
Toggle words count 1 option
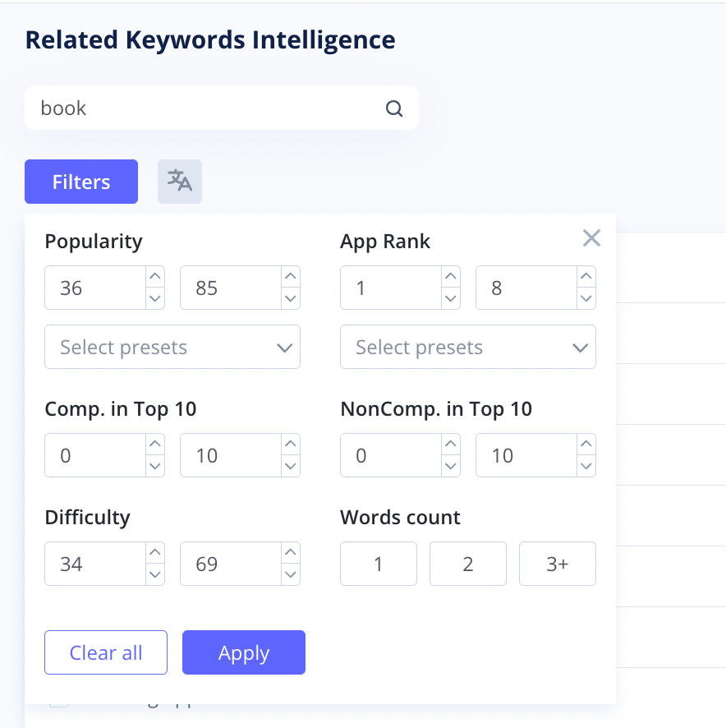(378, 564)
